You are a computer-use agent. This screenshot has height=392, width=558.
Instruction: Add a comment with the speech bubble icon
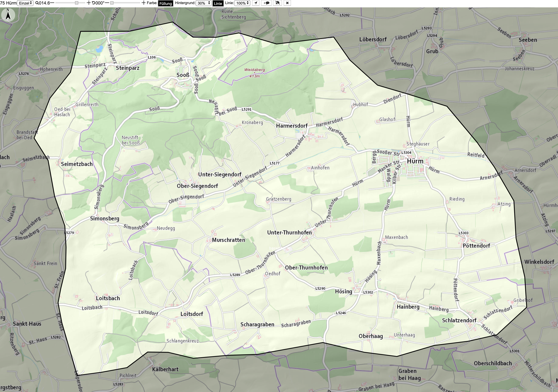point(267,3)
